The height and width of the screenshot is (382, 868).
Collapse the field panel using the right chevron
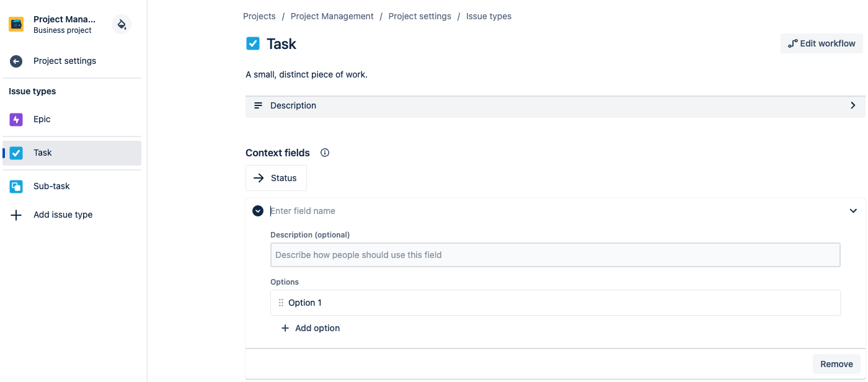(x=852, y=210)
